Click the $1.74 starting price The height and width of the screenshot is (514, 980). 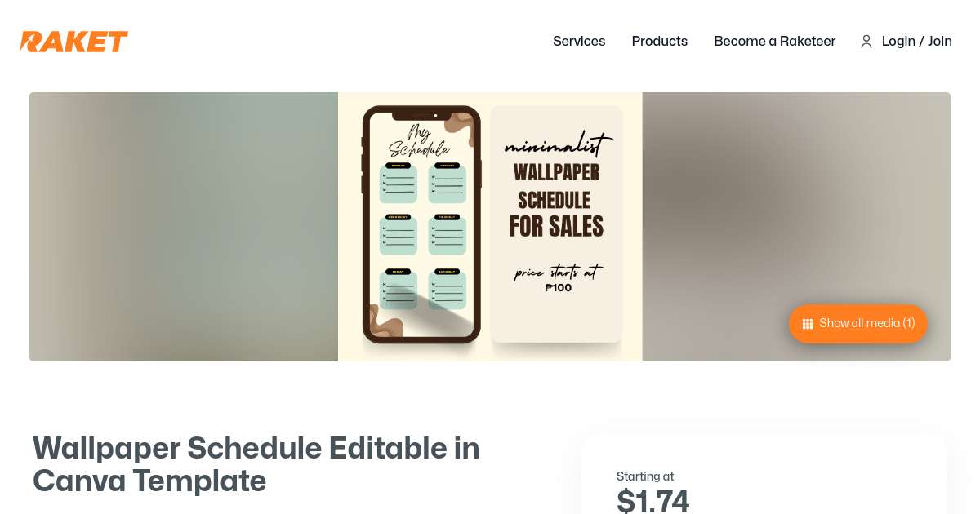(x=653, y=499)
